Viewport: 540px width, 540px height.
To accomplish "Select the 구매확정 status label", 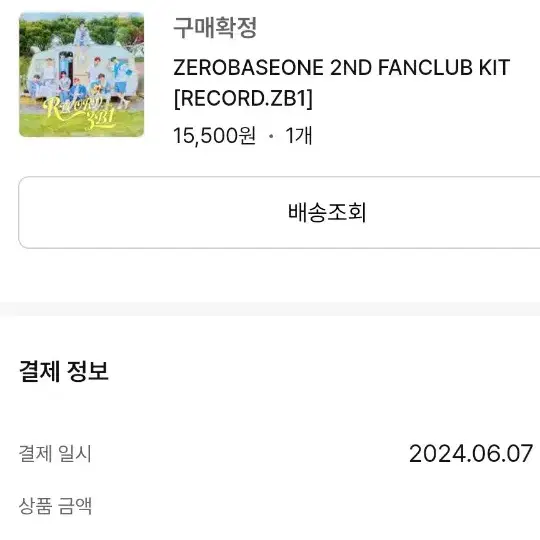I will (215, 27).
